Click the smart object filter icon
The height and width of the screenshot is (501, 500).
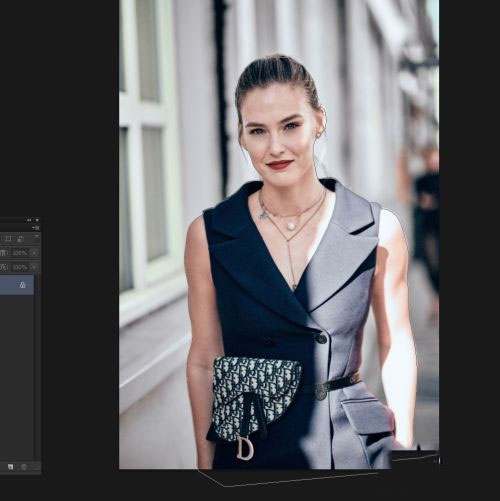20,239
